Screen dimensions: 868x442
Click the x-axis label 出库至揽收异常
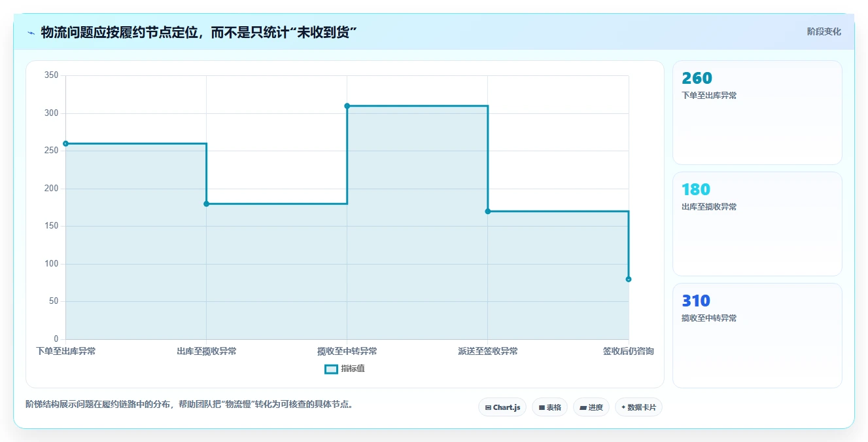207,352
